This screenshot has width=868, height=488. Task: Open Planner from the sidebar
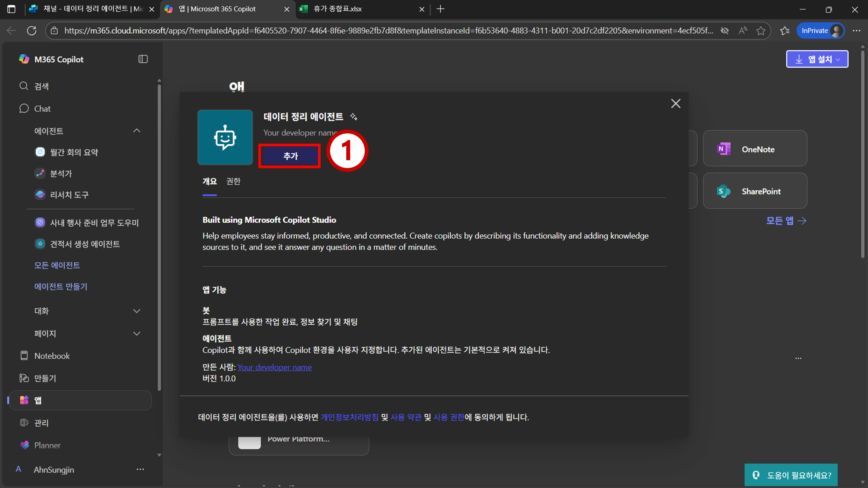47,445
